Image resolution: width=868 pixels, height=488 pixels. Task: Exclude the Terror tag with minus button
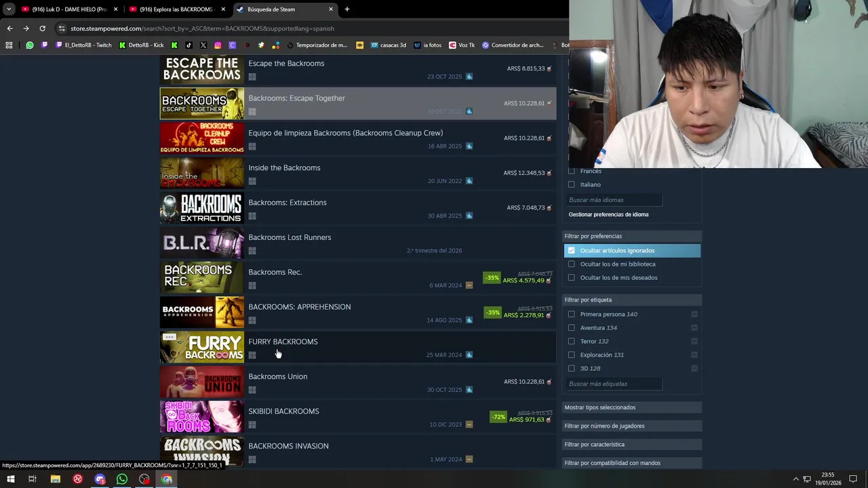click(x=694, y=342)
